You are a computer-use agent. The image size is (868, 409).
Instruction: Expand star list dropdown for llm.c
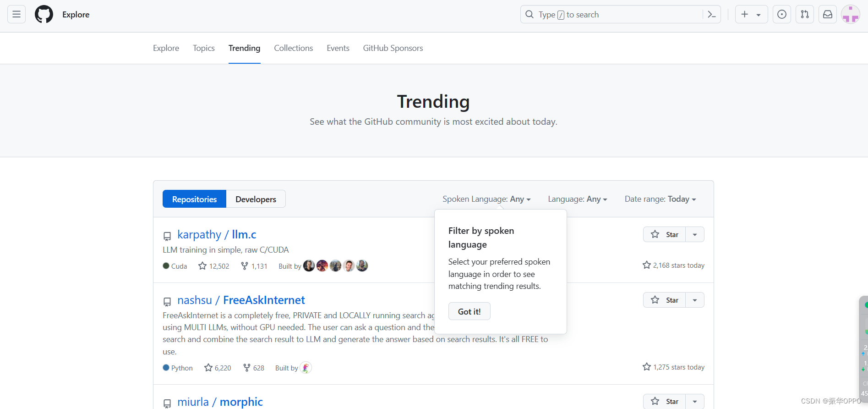[695, 234]
